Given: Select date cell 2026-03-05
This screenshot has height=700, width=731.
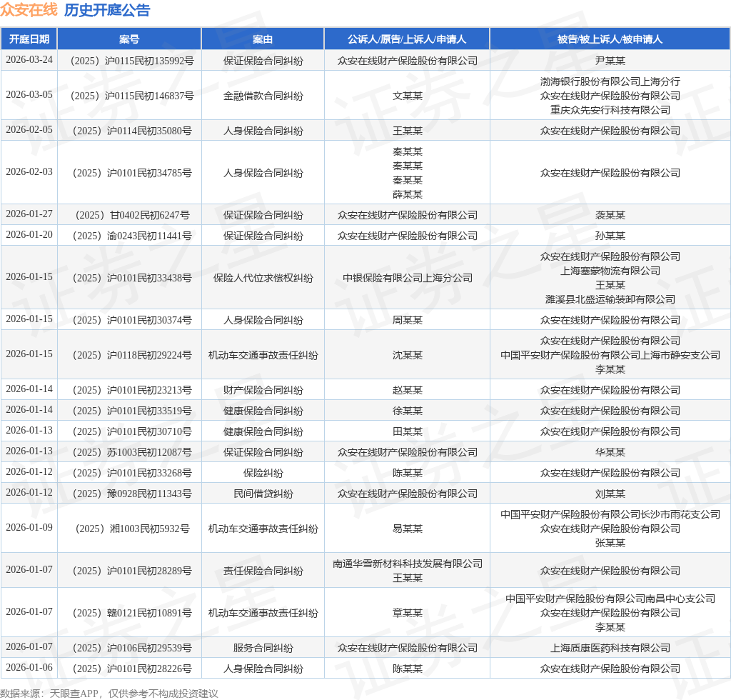Looking at the screenshot, I should point(29,95).
